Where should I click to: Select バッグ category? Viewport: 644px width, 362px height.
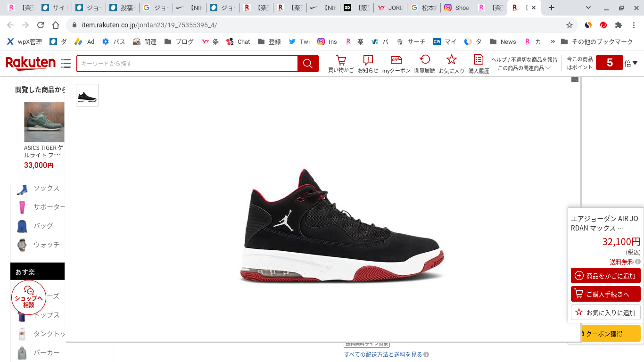(43, 226)
